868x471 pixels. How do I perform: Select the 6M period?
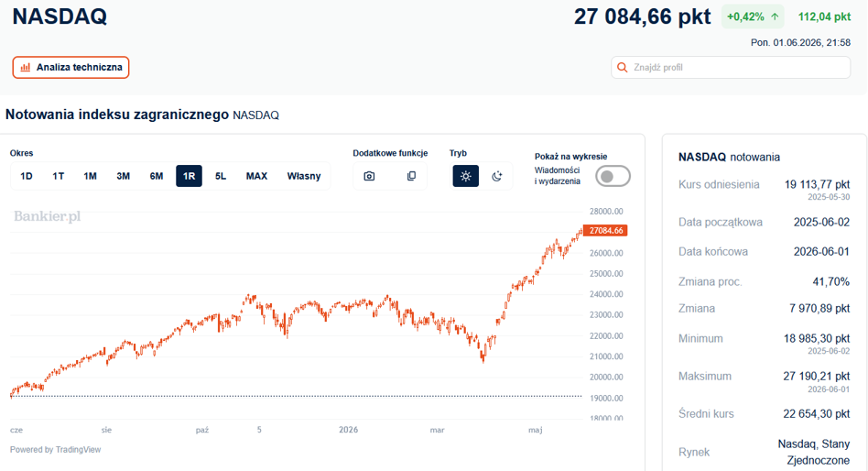[157, 176]
